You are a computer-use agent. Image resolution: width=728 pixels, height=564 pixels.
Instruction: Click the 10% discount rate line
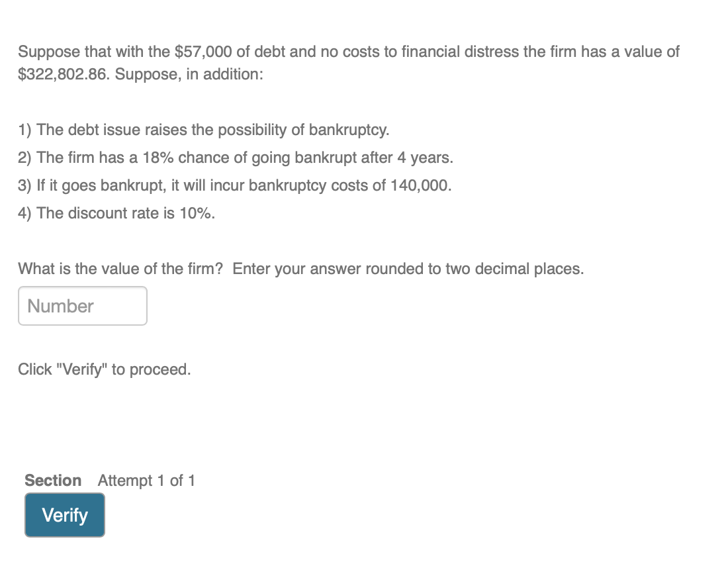click(x=116, y=213)
